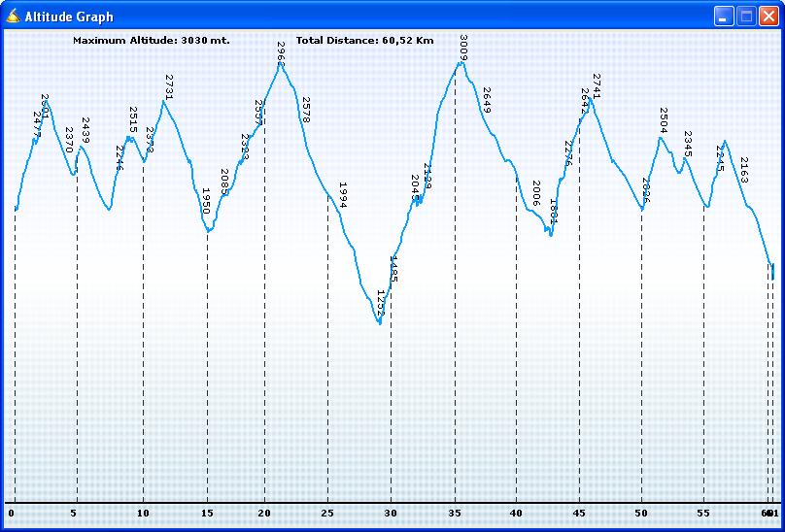Click the 2504 altitude label
This screenshot has width=785, height=532.
pos(664,120)
